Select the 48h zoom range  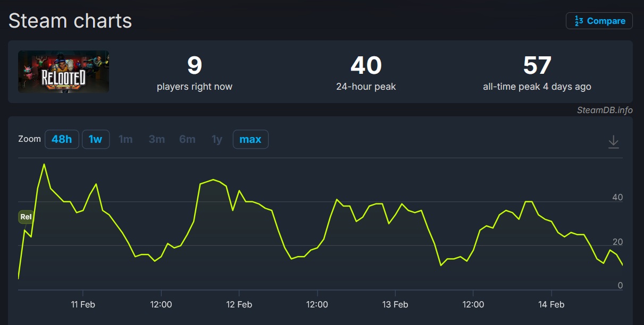(62, 139)
